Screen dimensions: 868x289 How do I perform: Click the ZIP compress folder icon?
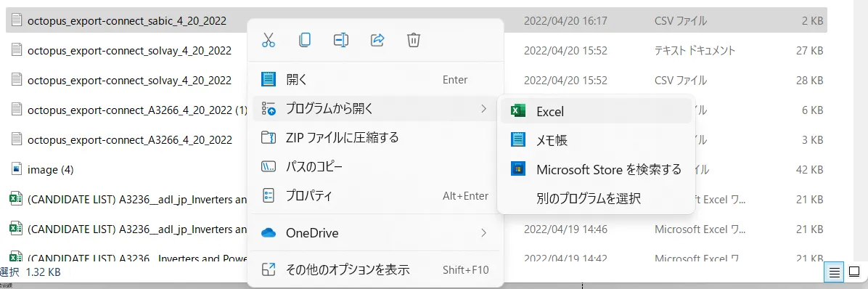tap(269, 137)
